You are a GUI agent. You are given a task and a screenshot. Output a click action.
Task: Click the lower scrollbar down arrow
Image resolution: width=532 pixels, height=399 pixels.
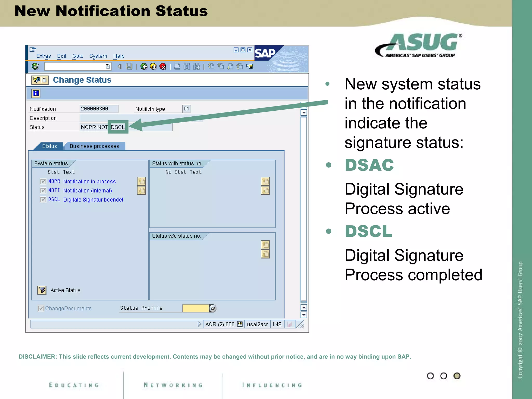point(304,315)
